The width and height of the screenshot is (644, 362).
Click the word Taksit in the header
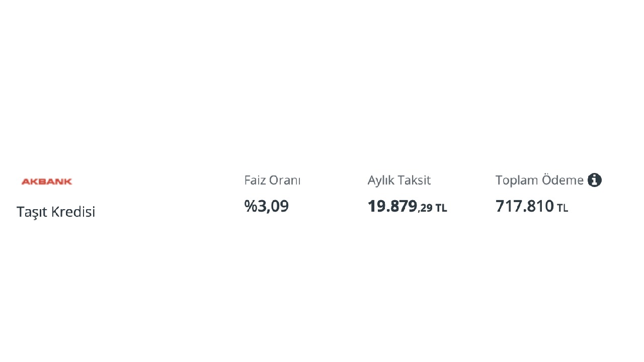415,180
